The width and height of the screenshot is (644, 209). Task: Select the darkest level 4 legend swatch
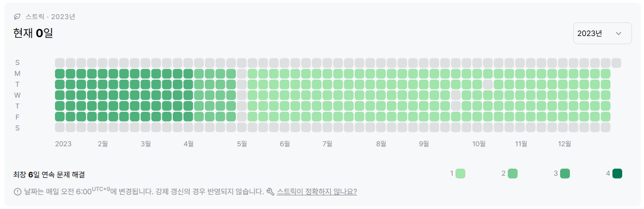(617, 174)
